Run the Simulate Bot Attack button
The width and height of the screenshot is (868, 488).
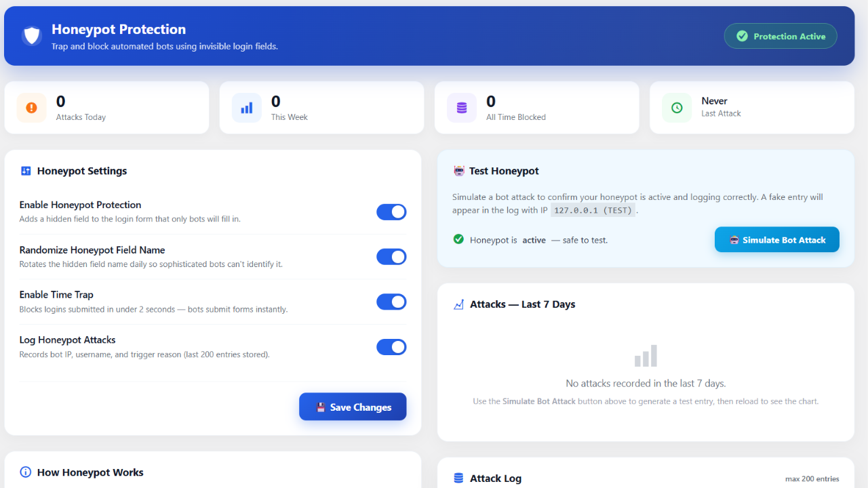tap(777, 239)
